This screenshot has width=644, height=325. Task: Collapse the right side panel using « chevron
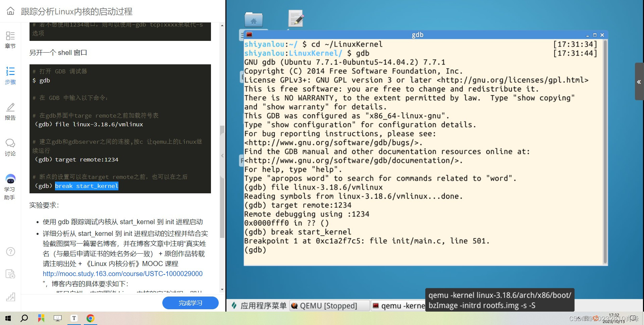pos(639,82)
